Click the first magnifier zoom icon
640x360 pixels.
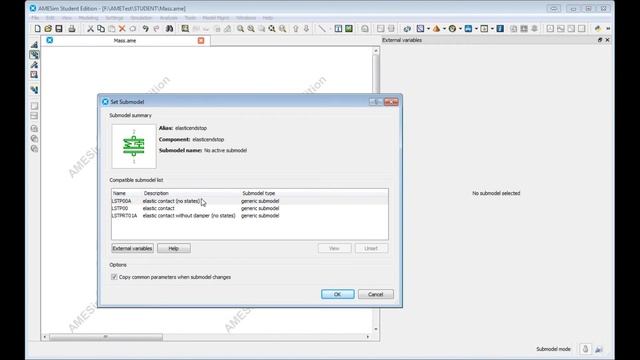(240, 29)
